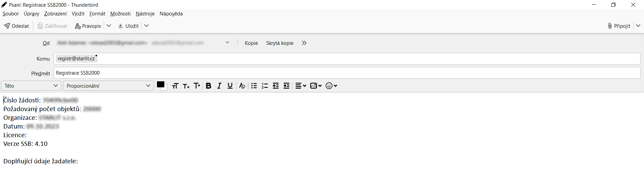Open the Vložit menu
Image resolution: width=644 pixels, height=170 pixels.
[x=78, y=14]
